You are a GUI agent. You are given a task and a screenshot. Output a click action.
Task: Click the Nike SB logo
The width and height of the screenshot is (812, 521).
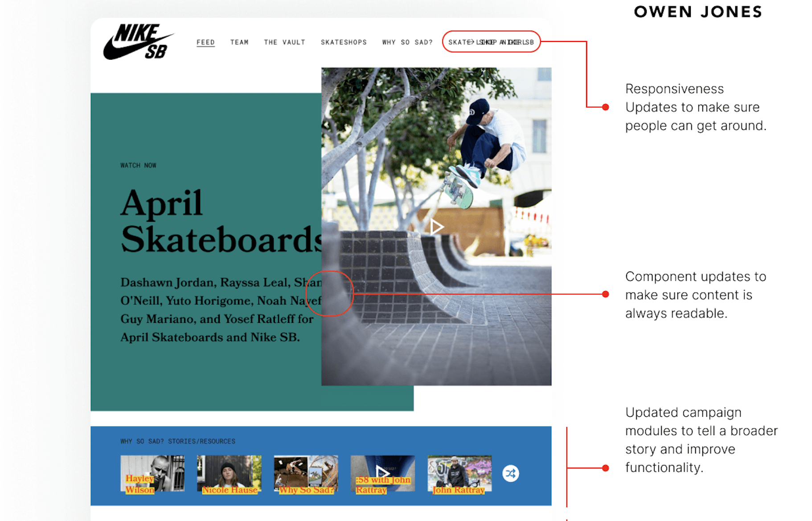[x=139, y=42]
